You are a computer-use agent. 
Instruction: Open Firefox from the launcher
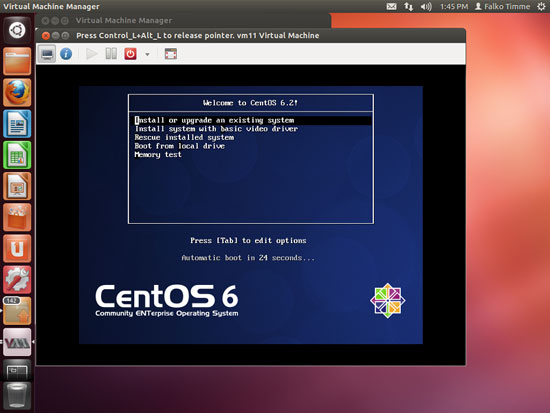(17, 92)
